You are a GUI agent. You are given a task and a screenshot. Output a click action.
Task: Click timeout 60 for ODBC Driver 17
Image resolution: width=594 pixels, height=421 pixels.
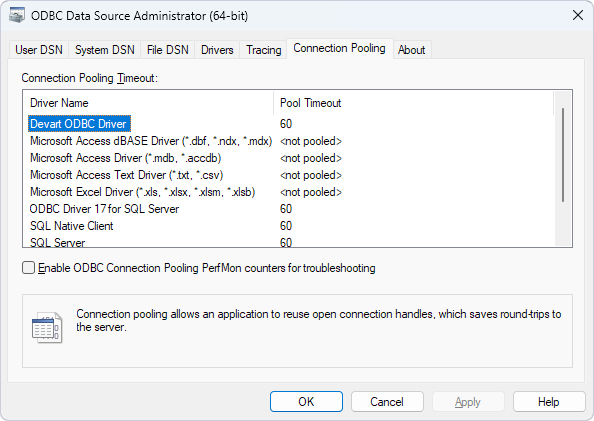pyautogui.click(x=286, y=209)
